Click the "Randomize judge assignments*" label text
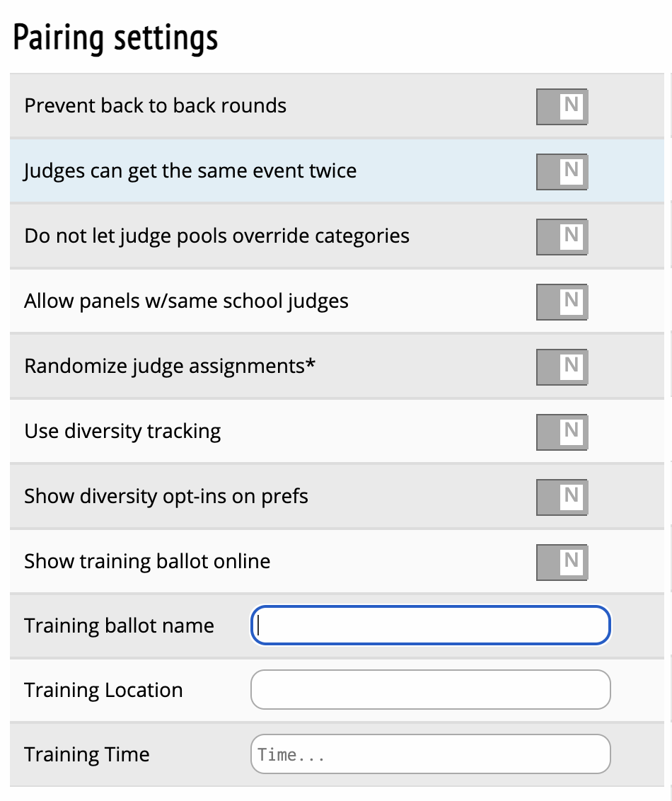The height and width of the screenshot is (801, 672). pos(170,367)
